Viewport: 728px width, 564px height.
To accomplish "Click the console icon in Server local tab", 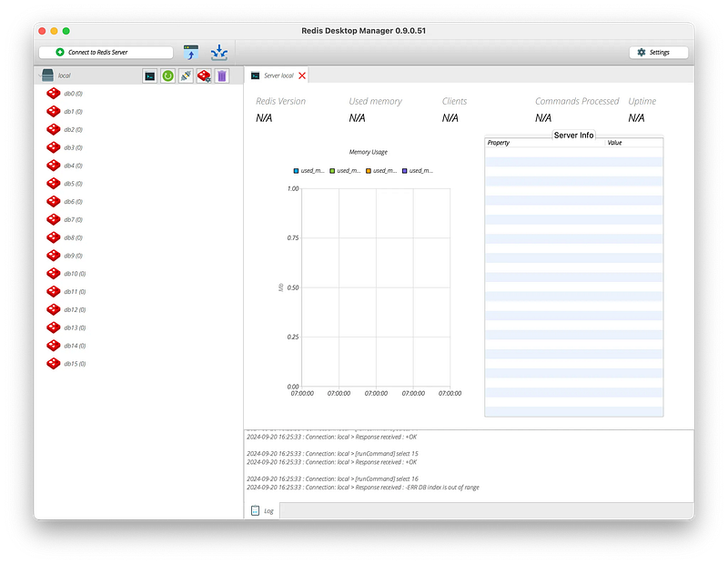I will [x=256, y=76].
